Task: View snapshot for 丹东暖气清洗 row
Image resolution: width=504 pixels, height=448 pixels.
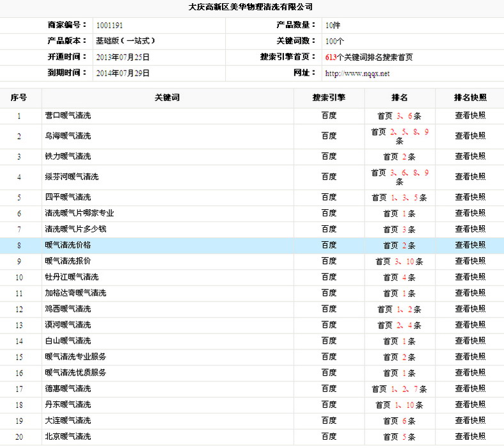Action: (470, 404)
